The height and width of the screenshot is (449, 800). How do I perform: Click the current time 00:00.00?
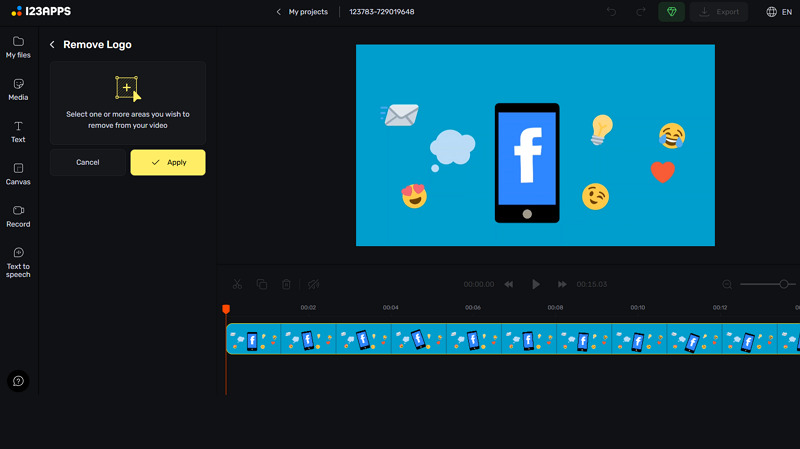click(479, 284)
